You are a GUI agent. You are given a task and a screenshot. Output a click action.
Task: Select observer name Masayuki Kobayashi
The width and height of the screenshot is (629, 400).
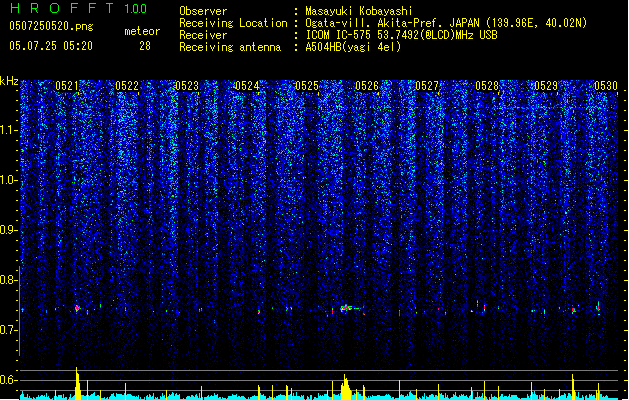click(x=359, y=11)
